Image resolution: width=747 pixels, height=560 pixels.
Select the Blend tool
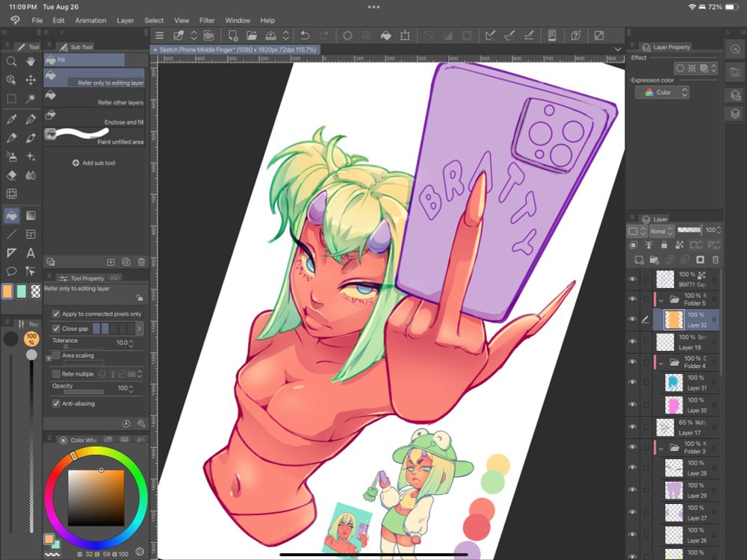coord(31,175)
